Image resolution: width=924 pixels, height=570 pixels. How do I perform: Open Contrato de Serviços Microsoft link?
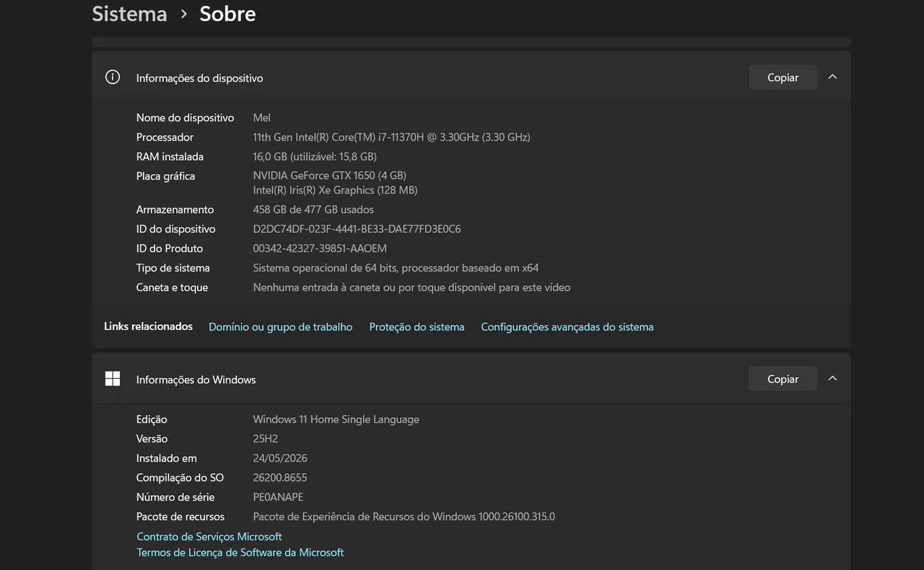tap(209, 537)
